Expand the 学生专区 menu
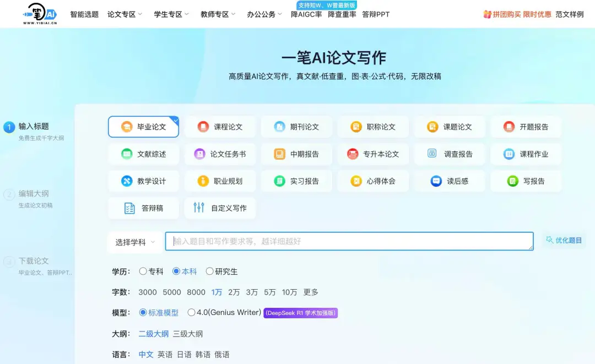595x364 pixels. point(171,14)
